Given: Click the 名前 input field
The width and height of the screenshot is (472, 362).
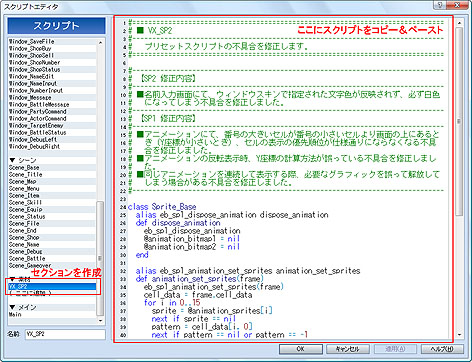Looking at the screenshot, I should [65, 334].
